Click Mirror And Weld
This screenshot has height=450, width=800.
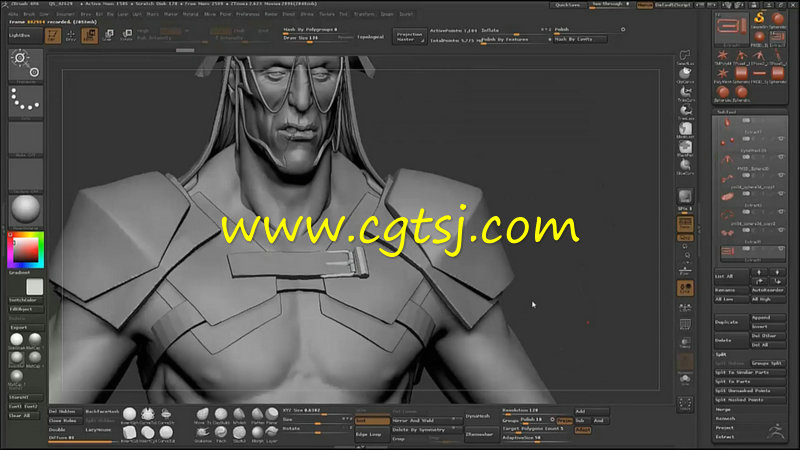point(426,421)
